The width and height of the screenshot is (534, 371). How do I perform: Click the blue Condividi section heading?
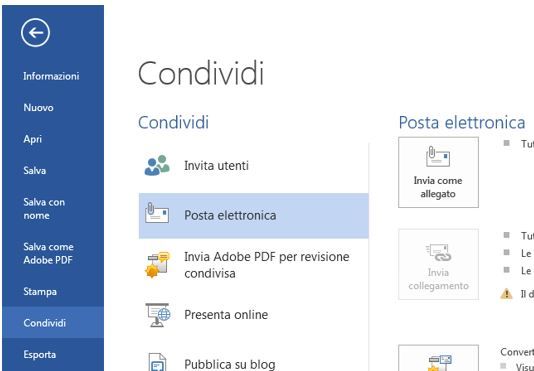(x=173, y=122)
